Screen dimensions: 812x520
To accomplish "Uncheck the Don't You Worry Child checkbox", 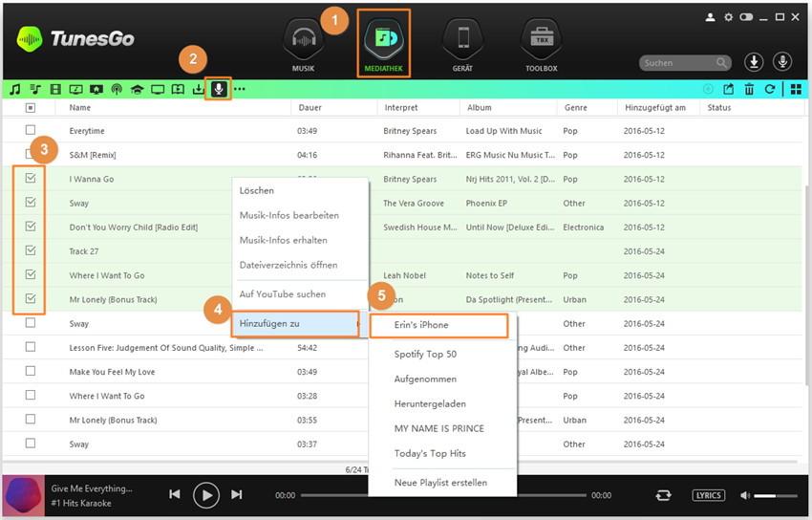I will 31,227.
